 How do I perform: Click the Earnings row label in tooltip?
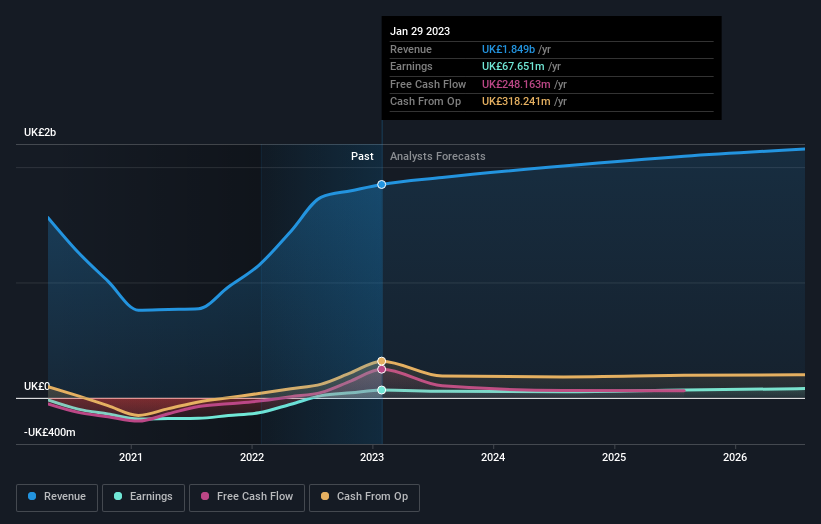tap(411, 66)
